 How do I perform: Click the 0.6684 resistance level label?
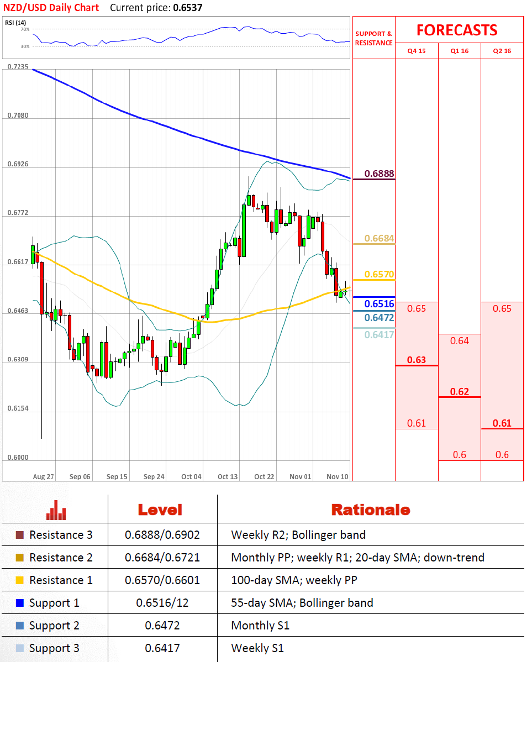pyautogui.click(x=379, y=238)
